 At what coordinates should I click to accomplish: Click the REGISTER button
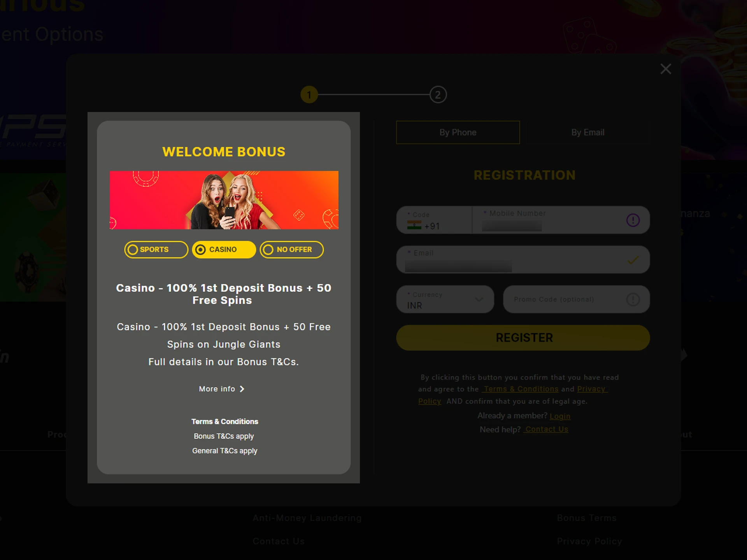(x=523, y=338)
